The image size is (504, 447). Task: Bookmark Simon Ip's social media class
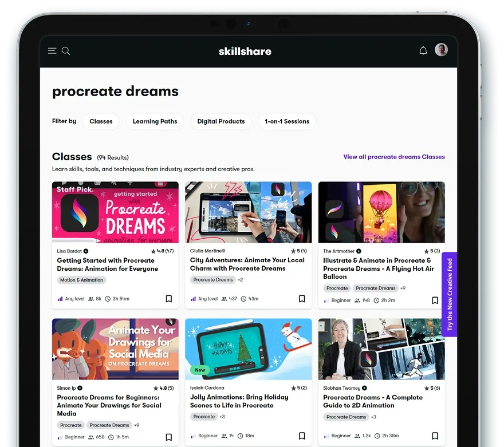[x=169, y=437]
